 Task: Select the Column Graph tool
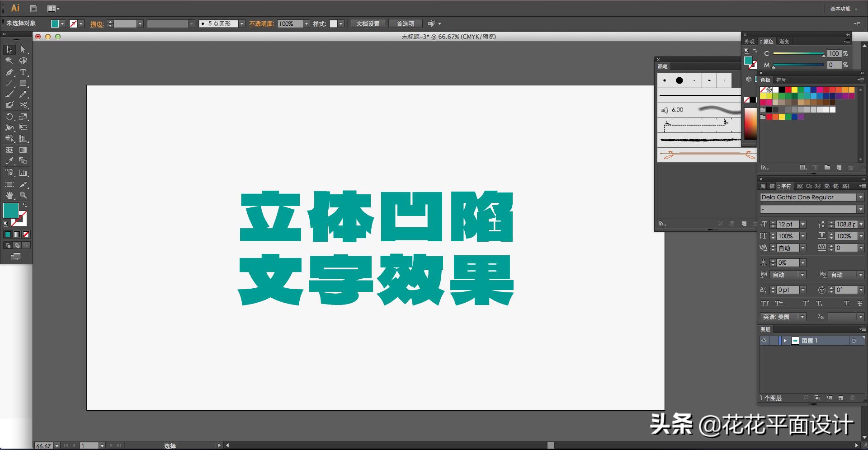pos(23,173)
